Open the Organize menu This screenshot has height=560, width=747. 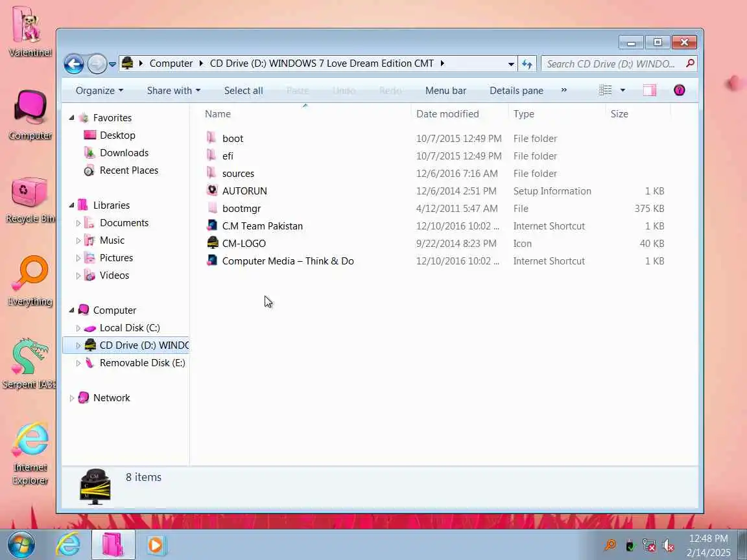[x=99, y=91]
